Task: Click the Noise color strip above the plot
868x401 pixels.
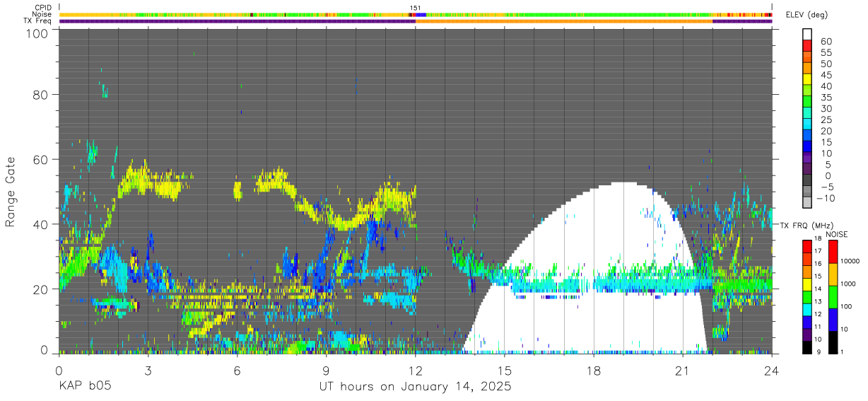Action: 416,14
